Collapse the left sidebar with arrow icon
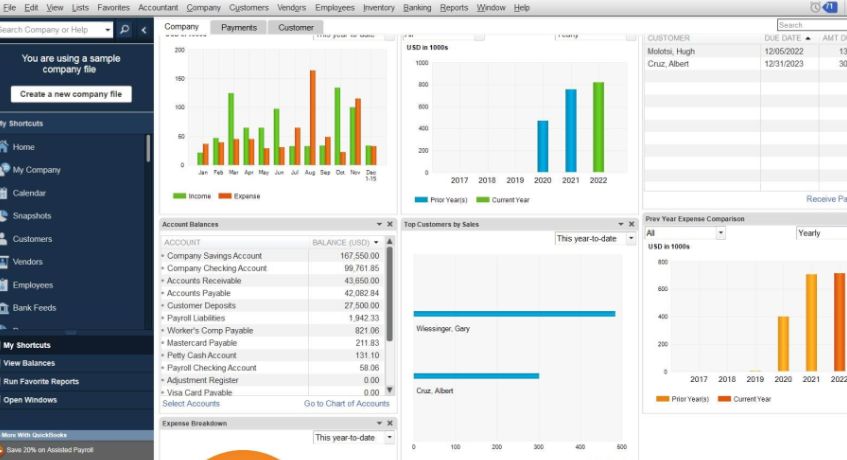The height and width of the screenshot is (460, 847). (x=144, y=30)
